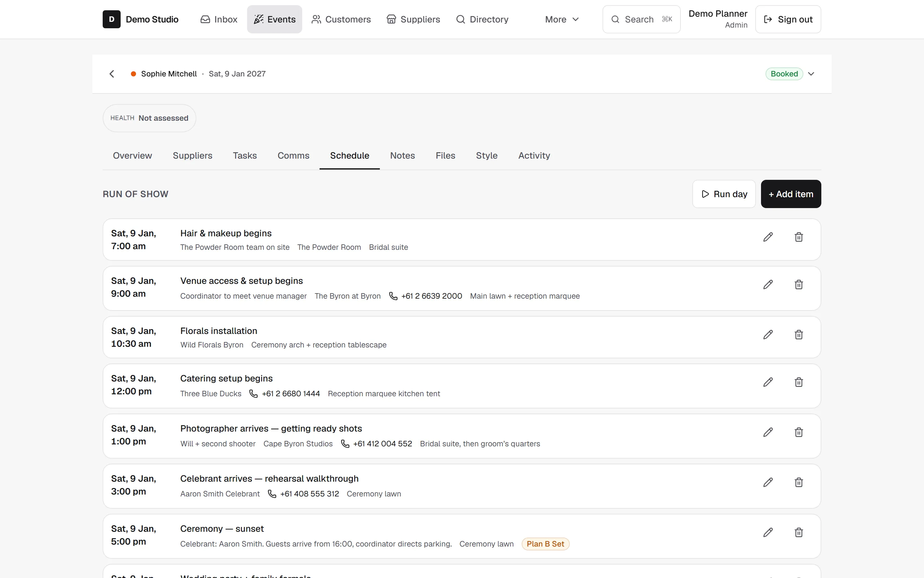The height and width of the screenshot is (578, 924).
Task: Click the Hair & makeup begins title
Action: click(x=226, y=233)
